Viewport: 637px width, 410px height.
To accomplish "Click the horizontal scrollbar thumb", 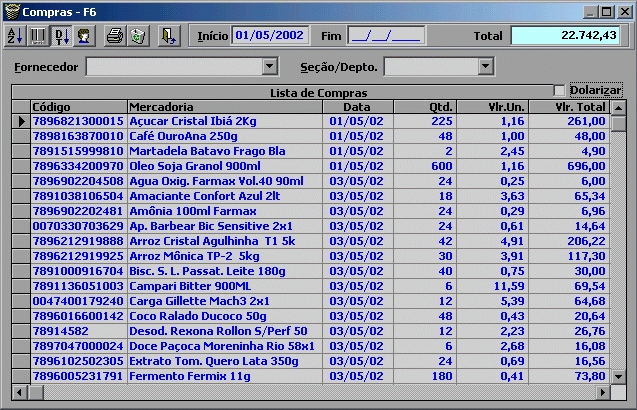I will click(x=35, y=393).
